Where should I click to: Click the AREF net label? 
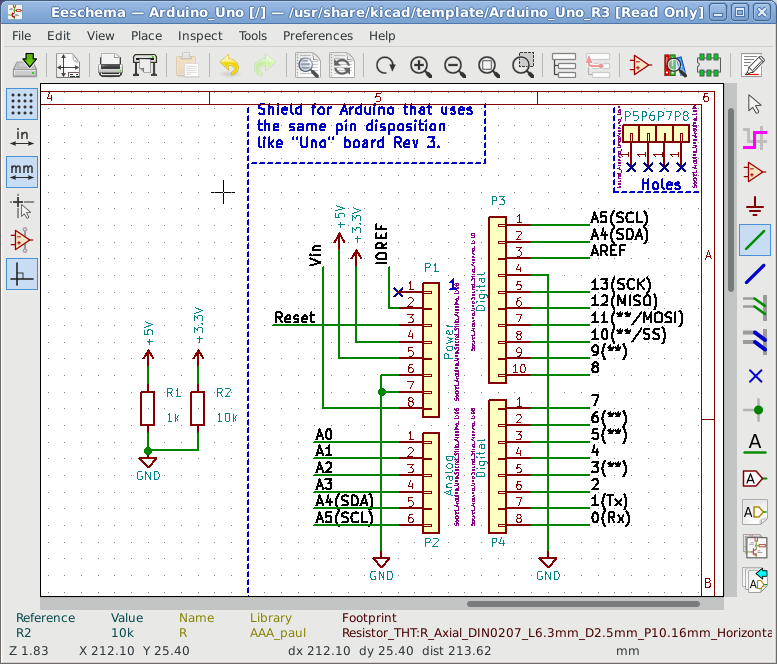click(608, 250)
